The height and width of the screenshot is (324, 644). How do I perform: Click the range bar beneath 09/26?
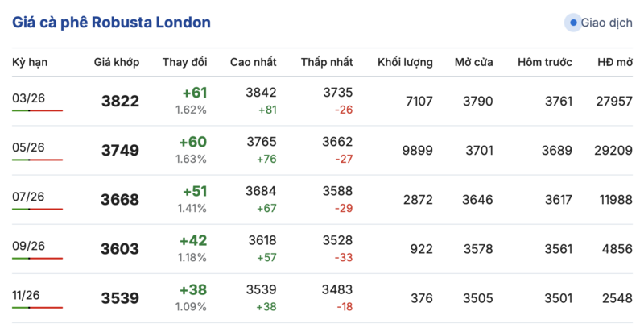pyautogui.click(x=37, y=259)
